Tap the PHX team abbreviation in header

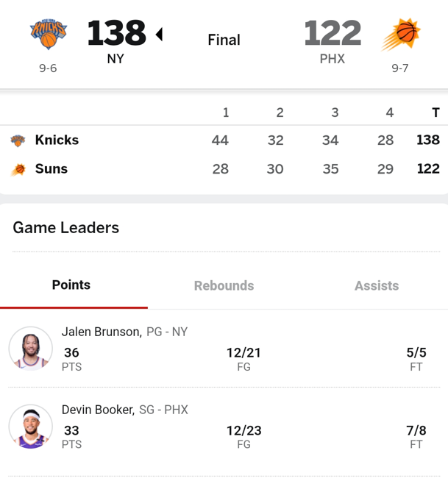pos(333,59)
